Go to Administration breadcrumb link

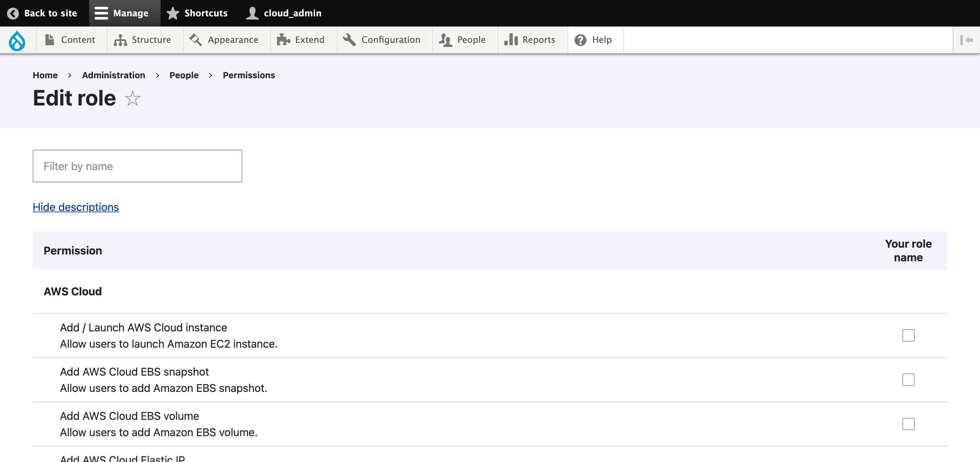pyautogui.click(x=113, y=75)
